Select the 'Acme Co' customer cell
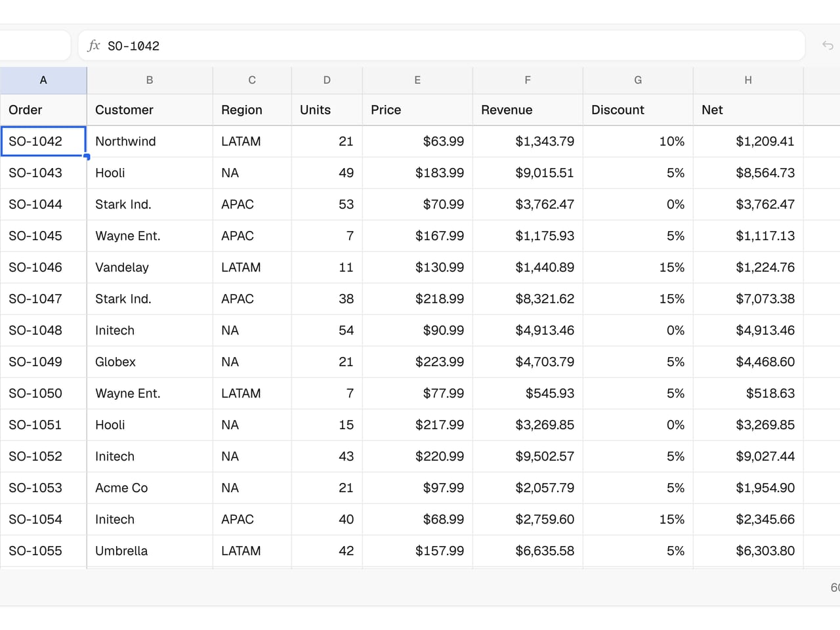This screenshot has height=630, width=840. (x=150, y=488)
